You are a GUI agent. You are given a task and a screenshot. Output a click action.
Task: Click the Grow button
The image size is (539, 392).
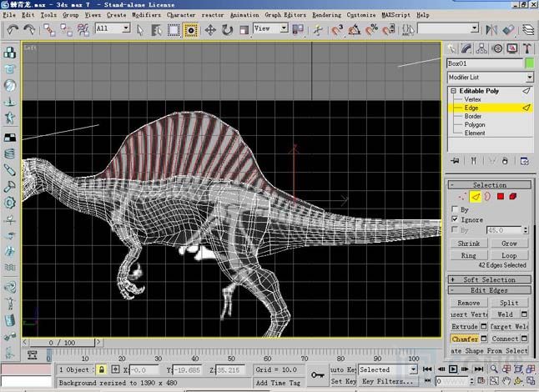pos(509,244)
